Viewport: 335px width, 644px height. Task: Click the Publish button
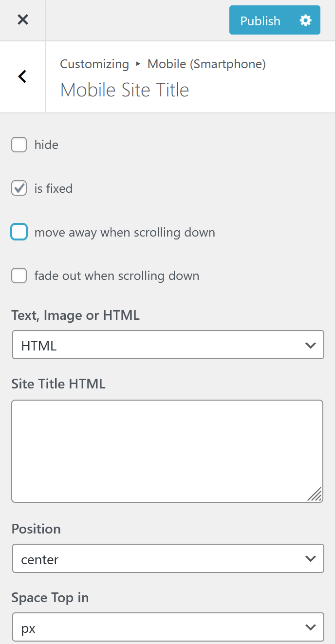click(x=261, y=20)
